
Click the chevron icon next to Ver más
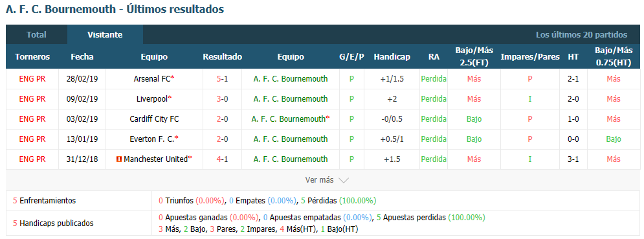344,180
